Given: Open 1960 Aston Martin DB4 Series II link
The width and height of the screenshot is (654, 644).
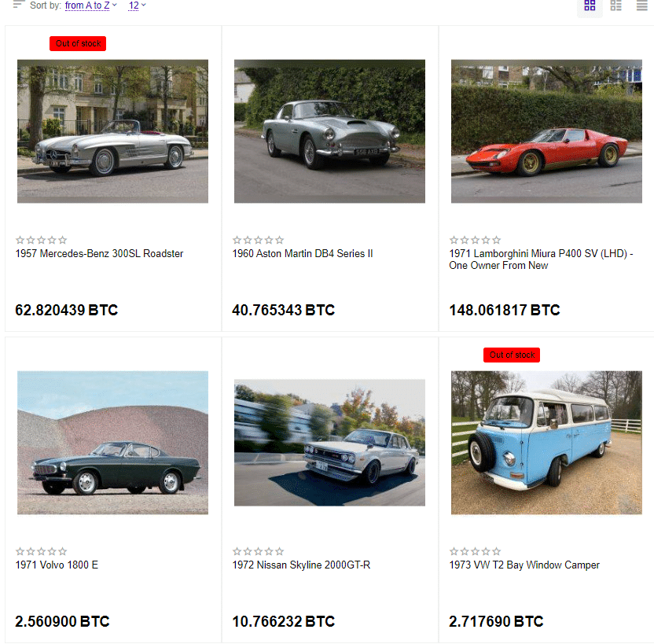Looking at the screenshot, I should click(303, 254).
